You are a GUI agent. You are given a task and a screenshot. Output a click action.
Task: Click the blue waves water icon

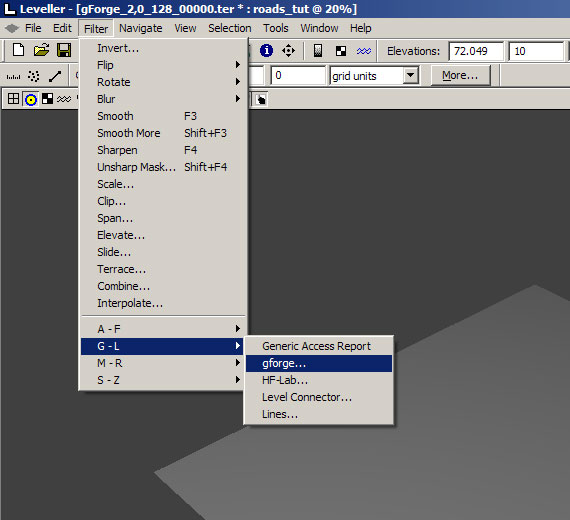(x=364, y=51)
